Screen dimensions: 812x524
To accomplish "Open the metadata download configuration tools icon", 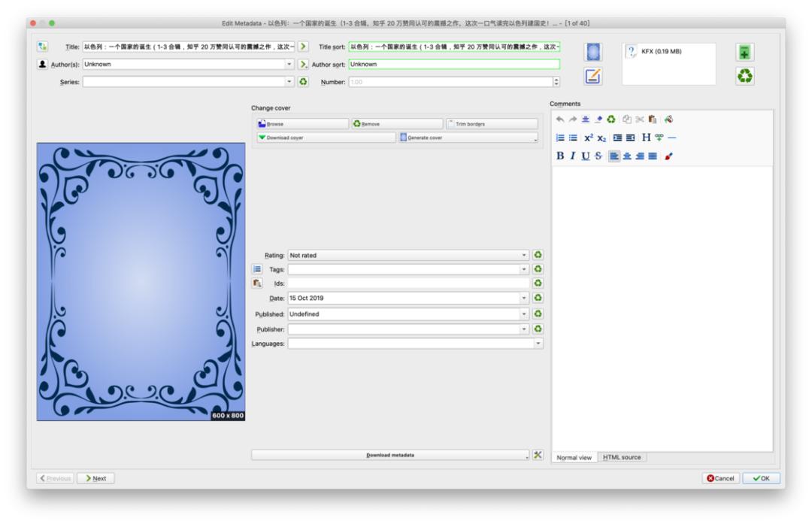I will pyautogui.click(x=538, y=455).
